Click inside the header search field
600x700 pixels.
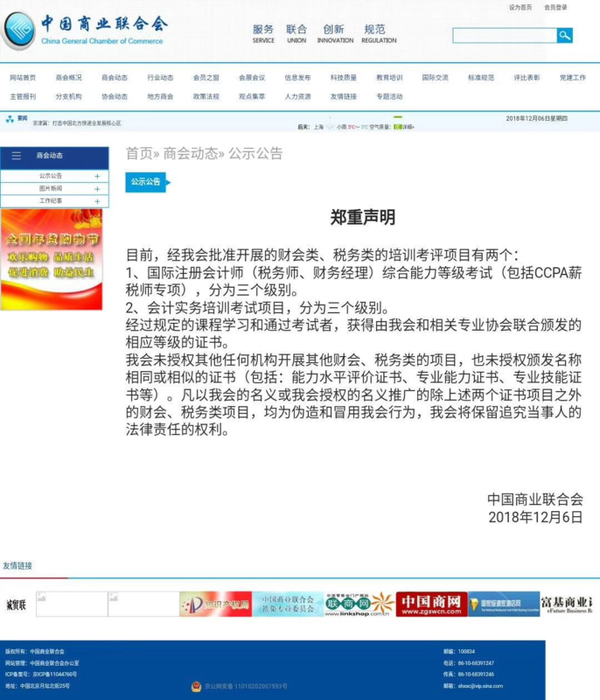pyautogui.click(x=505, y=35)
